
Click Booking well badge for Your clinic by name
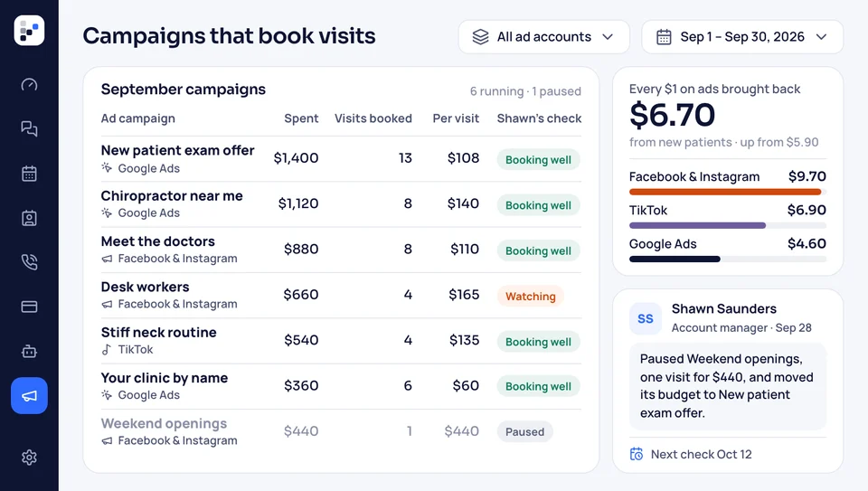(538, 386)
